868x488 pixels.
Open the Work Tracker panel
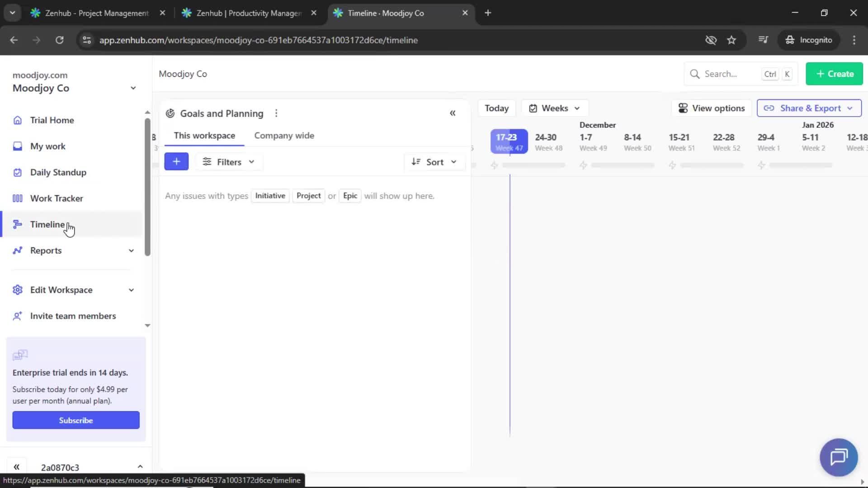(56, 198)
